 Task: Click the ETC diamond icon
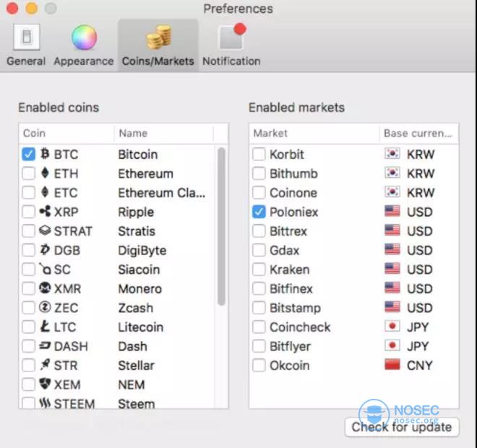point(45,192)
